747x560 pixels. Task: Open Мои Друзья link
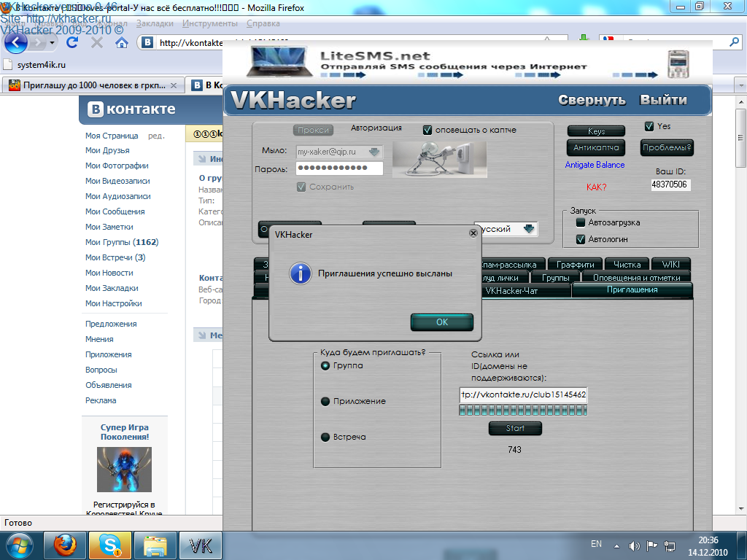(x=107, y=150)
